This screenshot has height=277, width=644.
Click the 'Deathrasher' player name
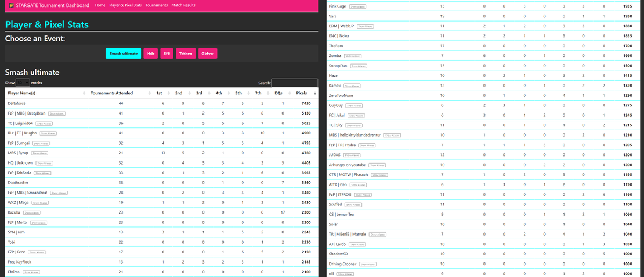pyautogui.click(x=18, y=182)
